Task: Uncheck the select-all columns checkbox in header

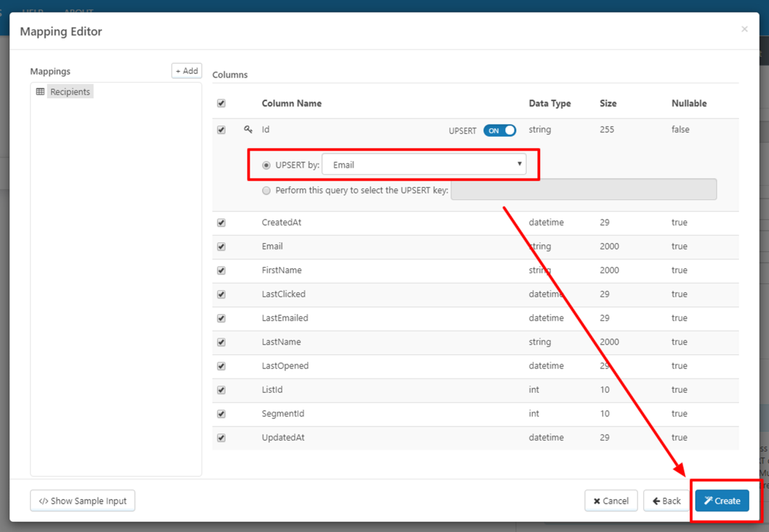Action: click(221, 103)
